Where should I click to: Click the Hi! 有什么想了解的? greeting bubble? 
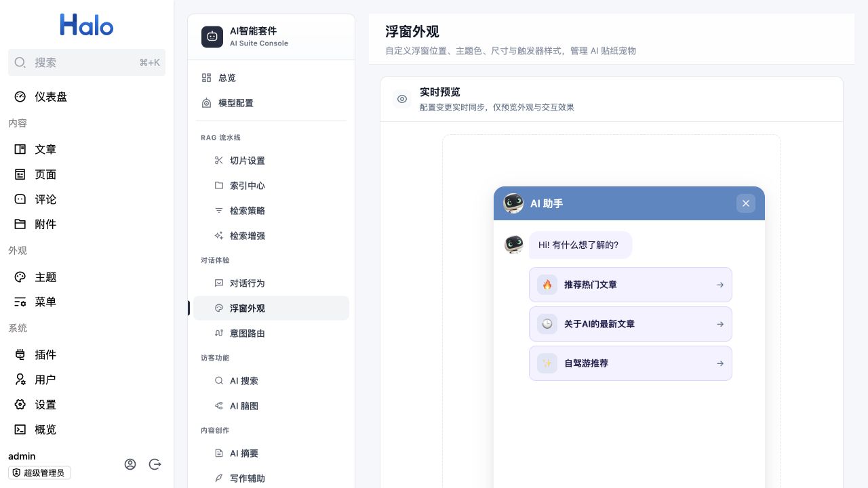pos(580,245)
